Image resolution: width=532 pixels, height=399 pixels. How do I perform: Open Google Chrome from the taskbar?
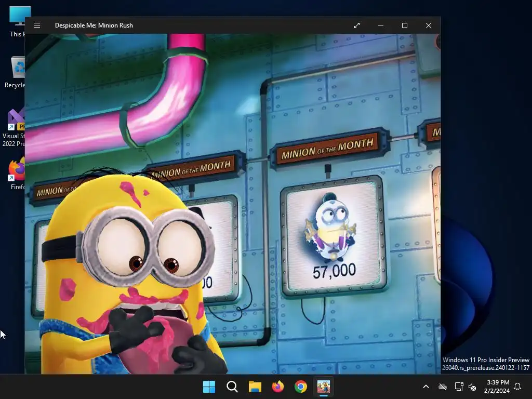point(301,387)
